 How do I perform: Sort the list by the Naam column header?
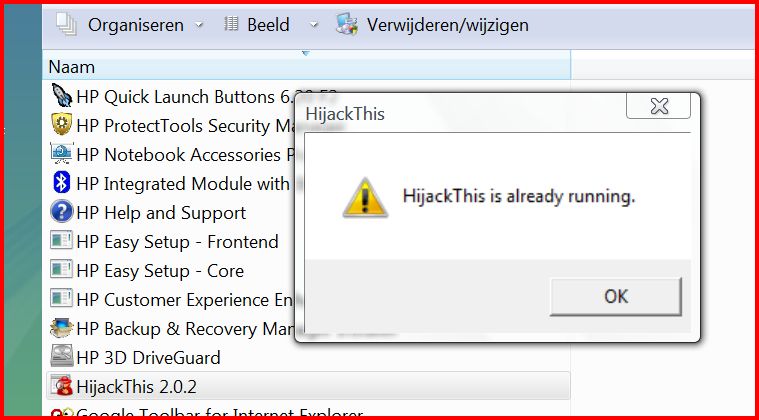click(x=308, y=67)
